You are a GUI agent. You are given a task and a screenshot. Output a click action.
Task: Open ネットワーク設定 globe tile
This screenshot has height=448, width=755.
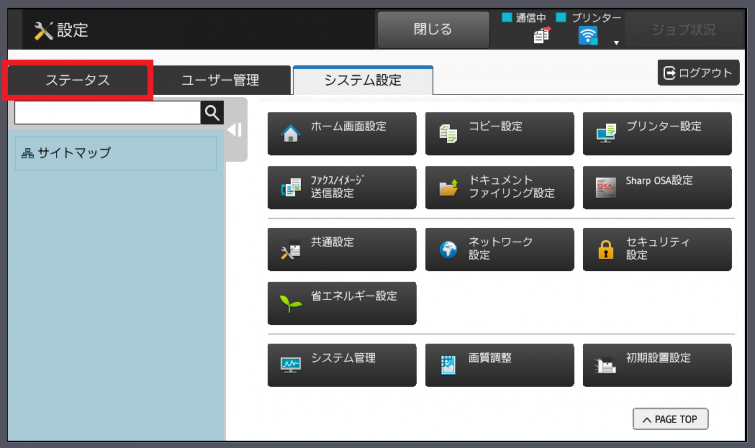[x=499, y=249]
